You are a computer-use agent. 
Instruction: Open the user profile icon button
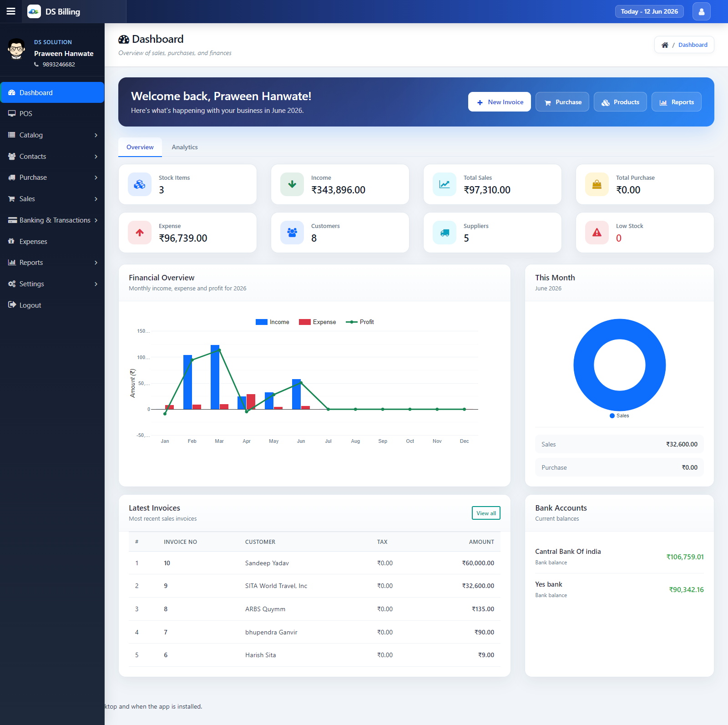(x=701, y=11)
